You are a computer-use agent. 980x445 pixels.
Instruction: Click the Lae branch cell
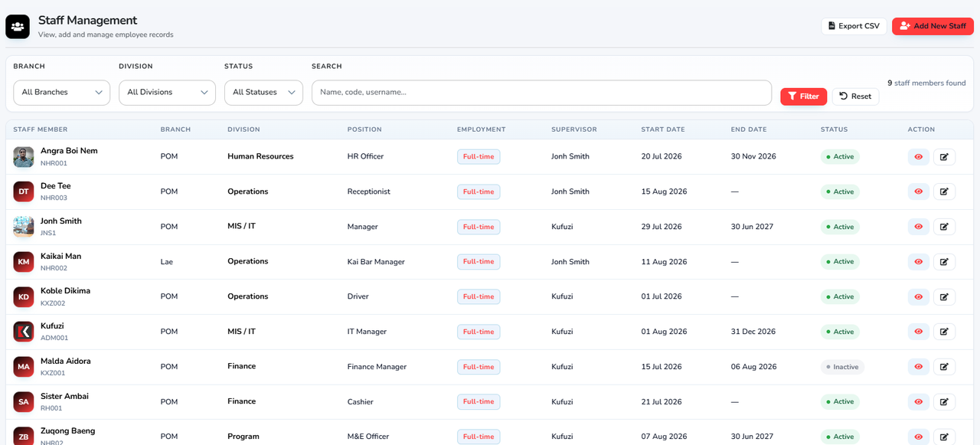tap(167, 262)
